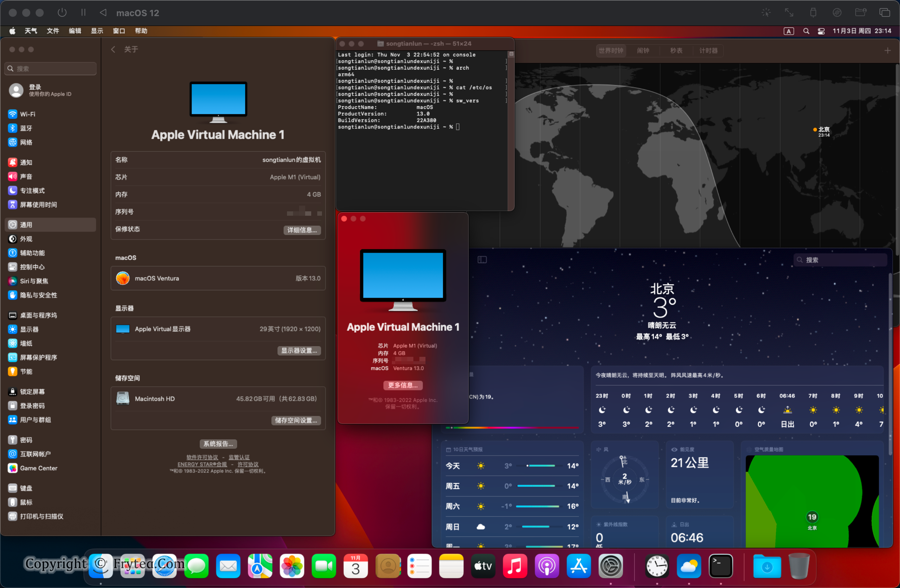The height and width of the screenshot is (588, 900).
Task: Open VM back triangle in title bar
Action: click(x=103, y=12)
